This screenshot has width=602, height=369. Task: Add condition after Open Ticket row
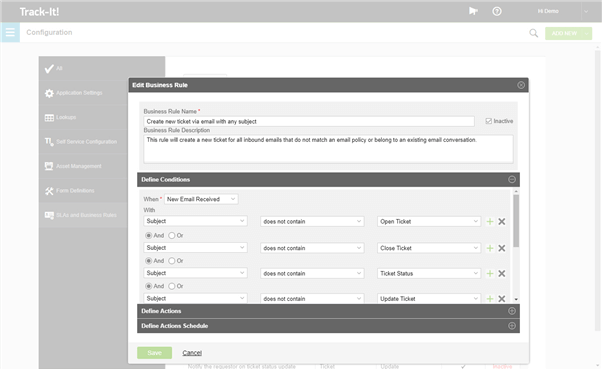click(x=490, y=222)
